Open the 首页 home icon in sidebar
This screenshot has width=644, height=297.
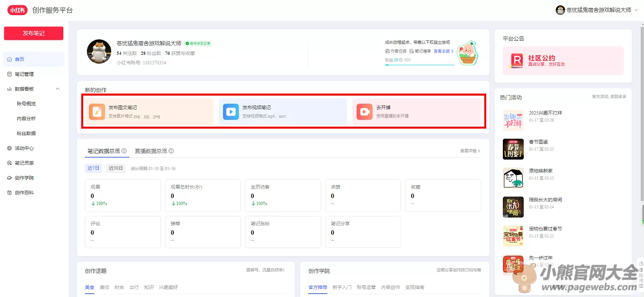[10, 59]
